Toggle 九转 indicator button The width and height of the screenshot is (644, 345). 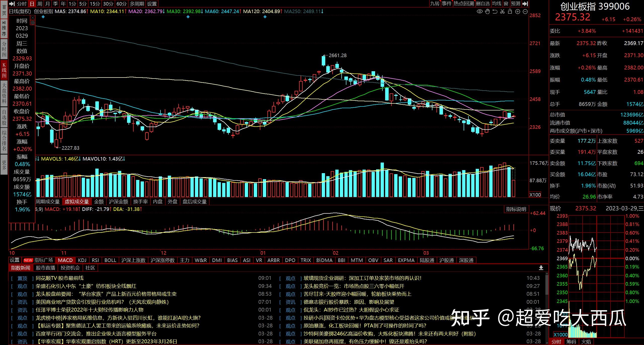pos(435,4)
